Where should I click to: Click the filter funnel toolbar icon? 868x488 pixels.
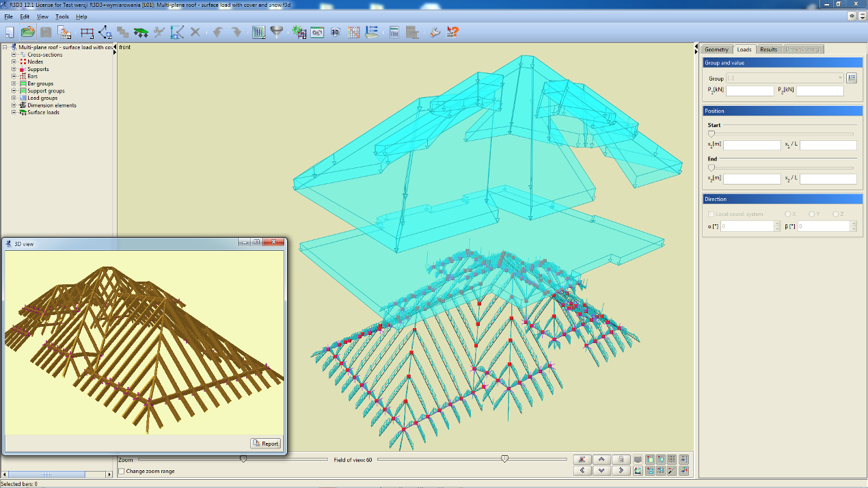[x=277, y=32]
